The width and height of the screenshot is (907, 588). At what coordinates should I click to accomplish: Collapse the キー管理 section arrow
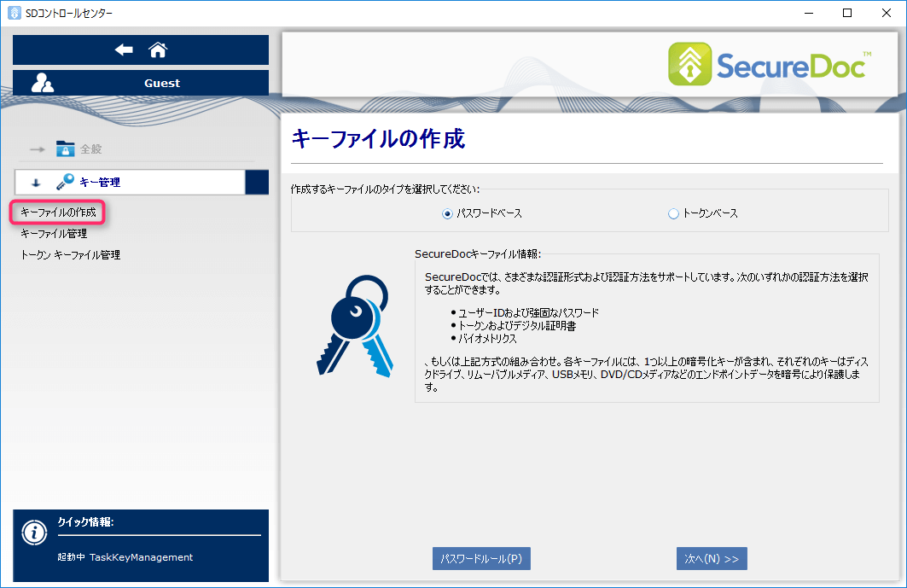pyautogui.click(x=36, y=183)
